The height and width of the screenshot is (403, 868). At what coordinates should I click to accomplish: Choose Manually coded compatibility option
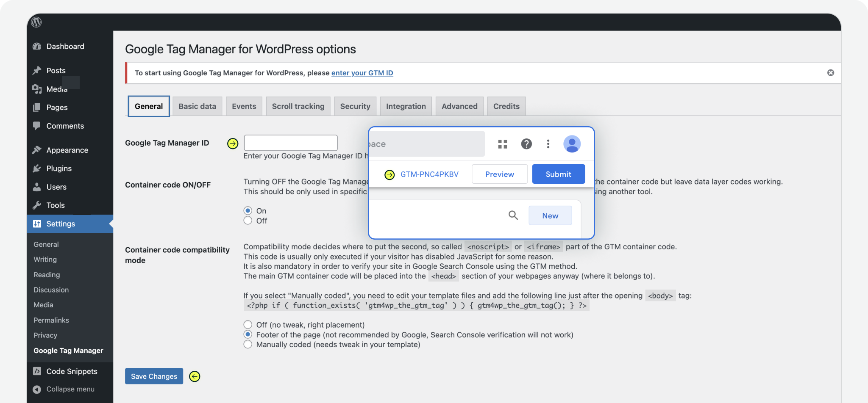click(248, 345)
